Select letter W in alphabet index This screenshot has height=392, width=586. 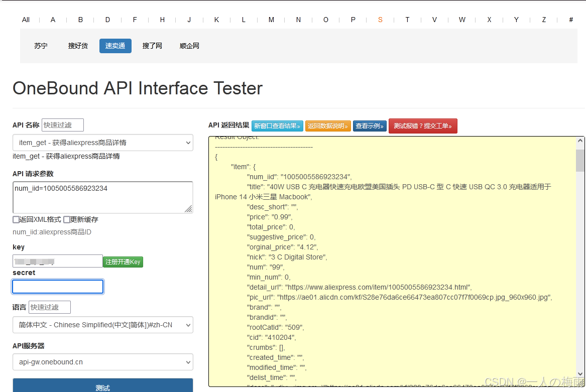[x=462, y=20]
